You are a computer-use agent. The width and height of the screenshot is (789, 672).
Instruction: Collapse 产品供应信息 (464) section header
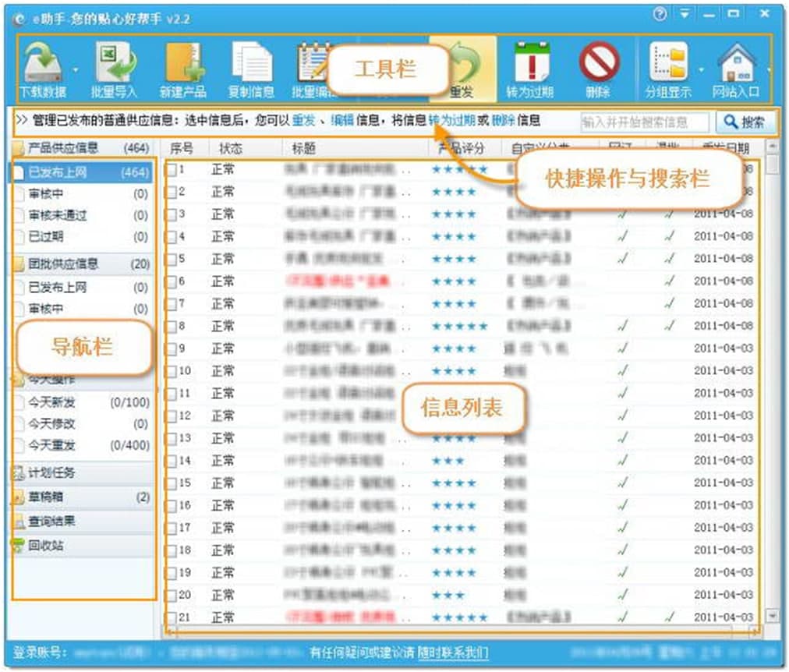(x=82, y=148)
